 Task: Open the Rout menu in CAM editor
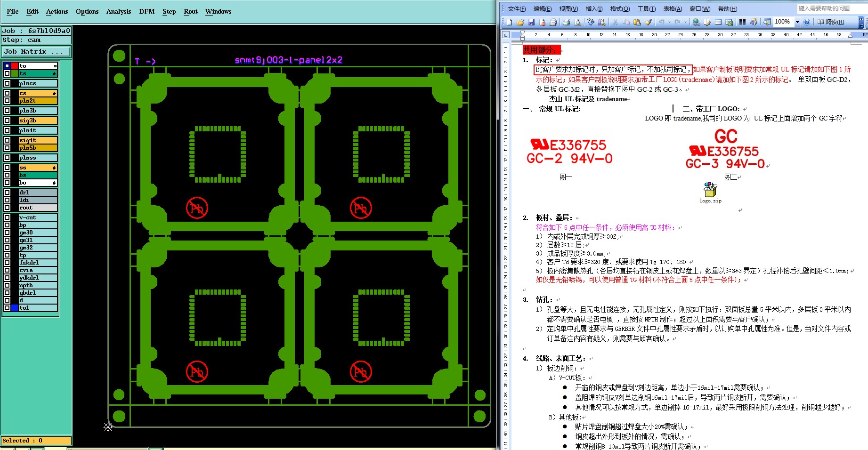[x=191, y=11]
